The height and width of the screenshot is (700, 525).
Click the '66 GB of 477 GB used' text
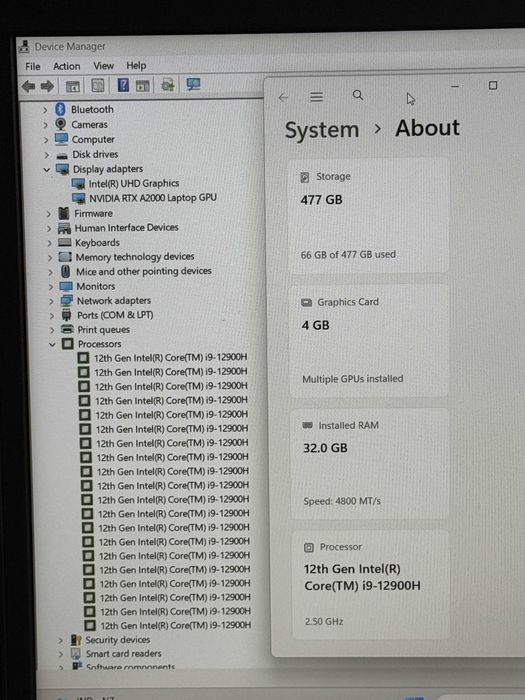pyautogui.click(x=348, y=254)
